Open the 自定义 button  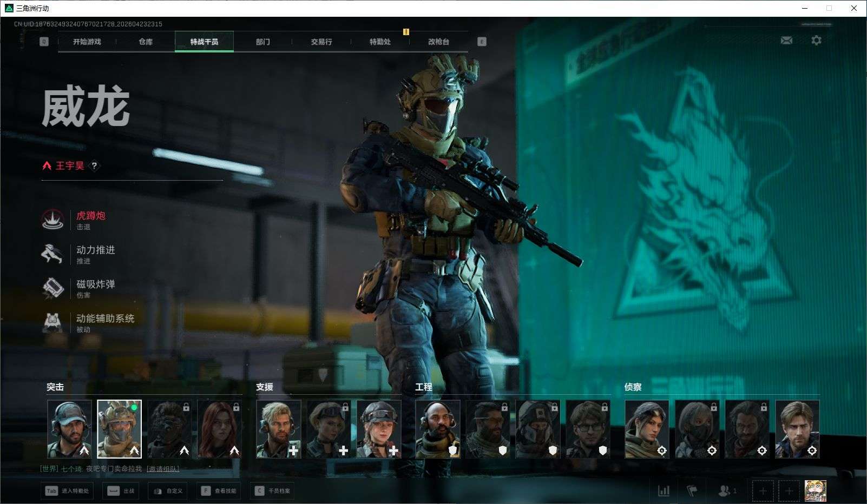click(x=168, y=491)
